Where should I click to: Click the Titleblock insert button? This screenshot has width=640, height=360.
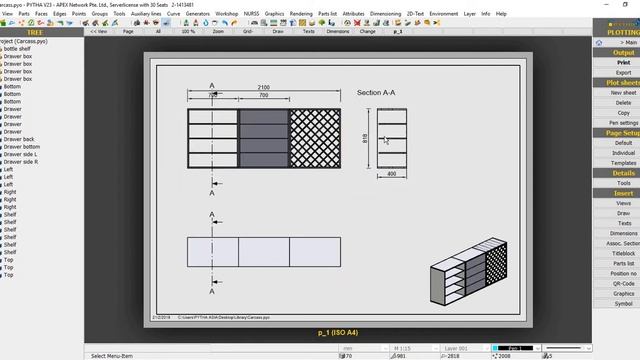tap(623, 253)
